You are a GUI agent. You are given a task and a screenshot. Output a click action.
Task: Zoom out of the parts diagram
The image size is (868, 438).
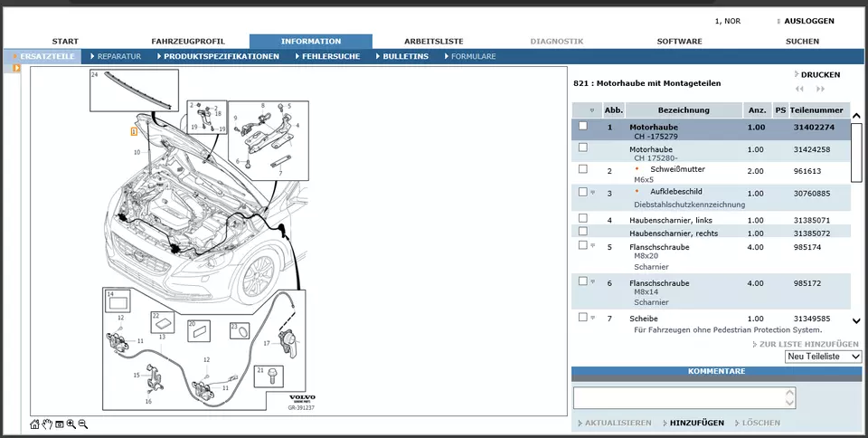click(x=83, y=424)
